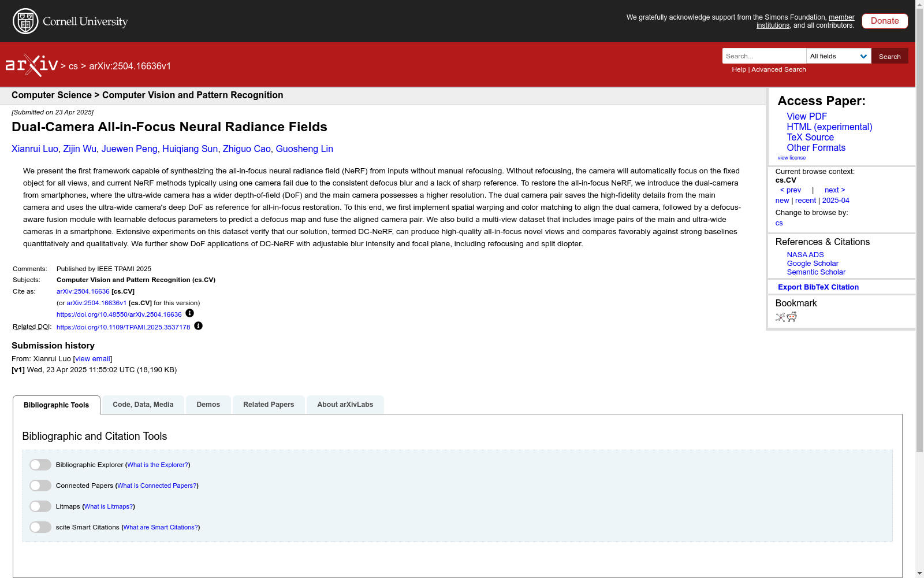Open author Huiqiang Sun link
This screenshot has width=924, height=578.
[x=190, y=149]
